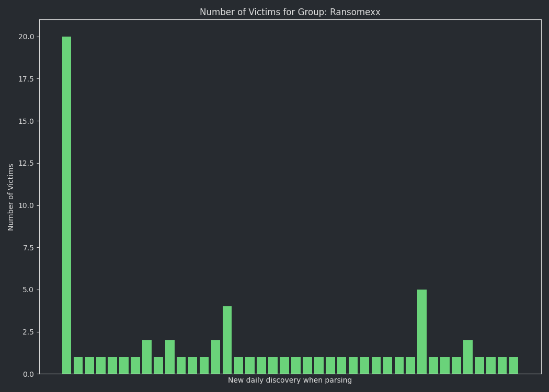This screenshot has height=392, width=549.
Task: Select the y-axis tick label 5.0
Action: point(28,290)
